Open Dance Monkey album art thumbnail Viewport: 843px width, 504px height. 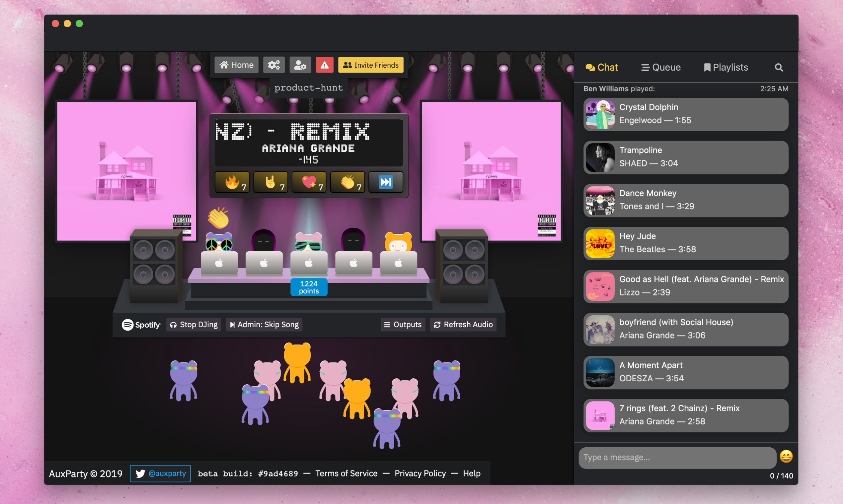click(x=600, y=201)
